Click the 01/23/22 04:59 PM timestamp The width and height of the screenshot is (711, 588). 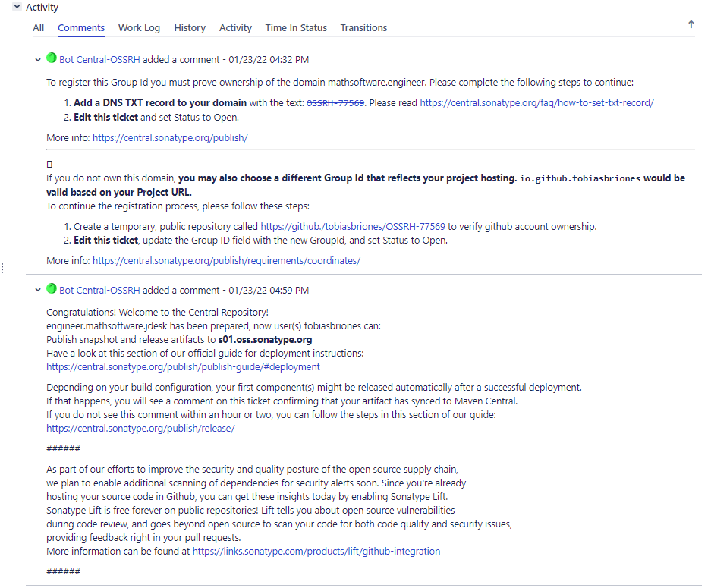pyautogui.click(x=269, y=290)
